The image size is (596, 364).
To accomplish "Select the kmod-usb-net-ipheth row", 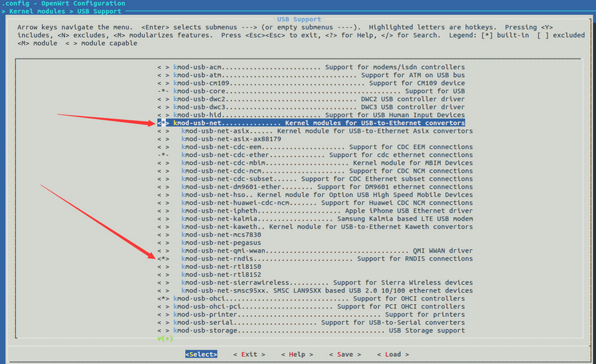I will coord(315,211).
